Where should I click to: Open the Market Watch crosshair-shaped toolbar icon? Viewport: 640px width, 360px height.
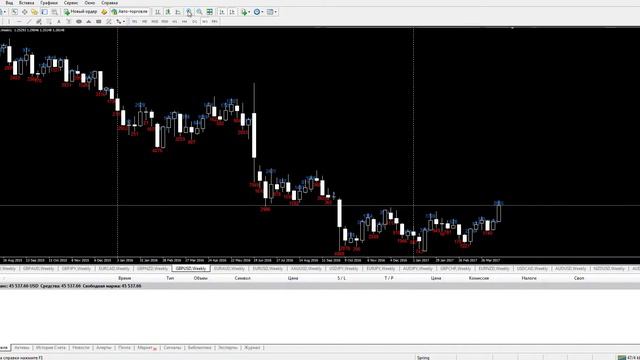(x=24, y=12)
